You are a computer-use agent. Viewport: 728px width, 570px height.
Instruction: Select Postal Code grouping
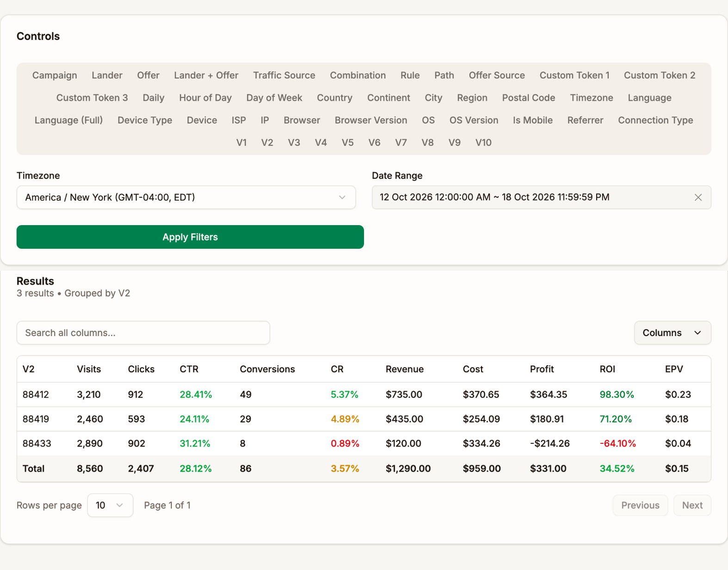pos(529,98)
